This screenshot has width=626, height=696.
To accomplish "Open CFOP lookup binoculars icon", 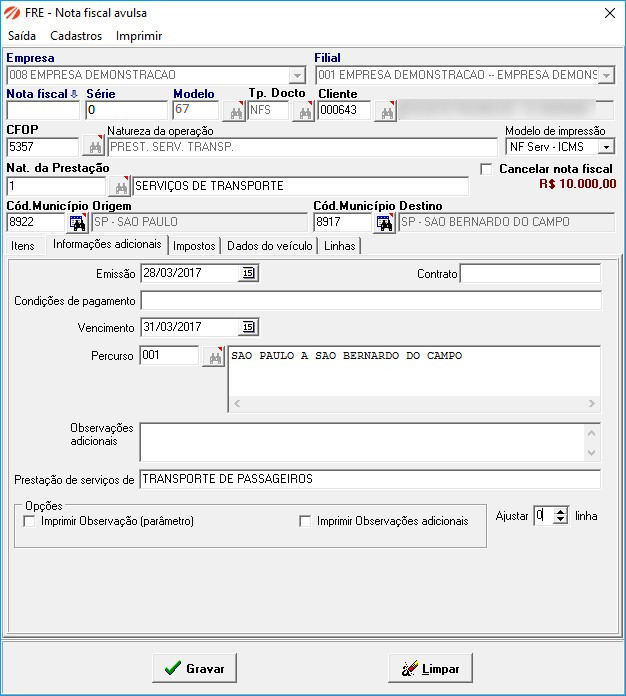I will 94,146.
